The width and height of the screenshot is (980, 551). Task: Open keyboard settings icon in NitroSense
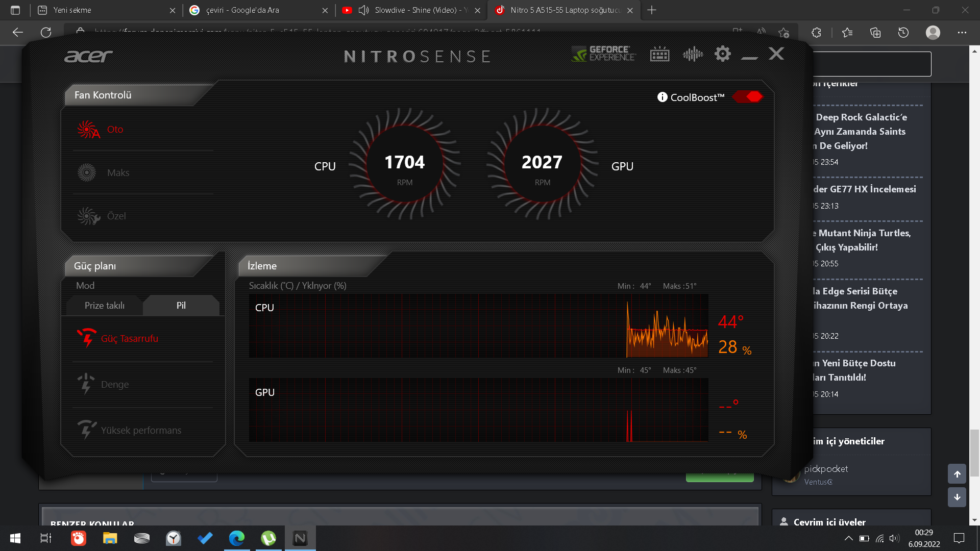click(x=659, y=54)
